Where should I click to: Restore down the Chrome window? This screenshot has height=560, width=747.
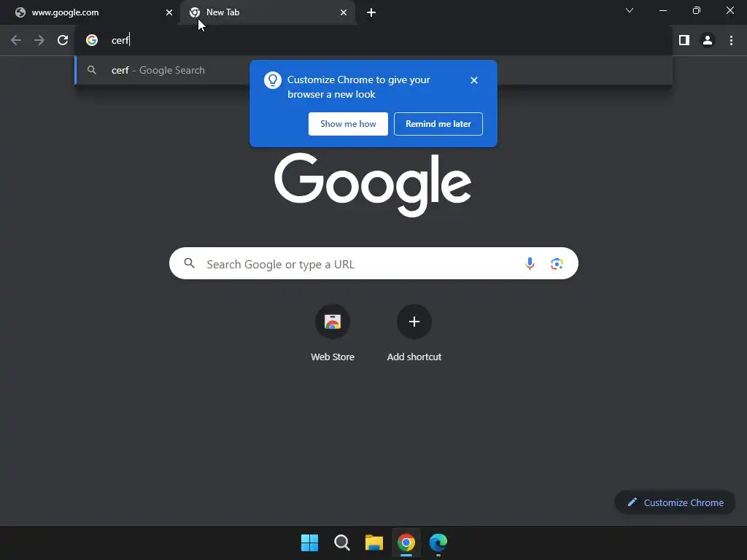[697, 10]
